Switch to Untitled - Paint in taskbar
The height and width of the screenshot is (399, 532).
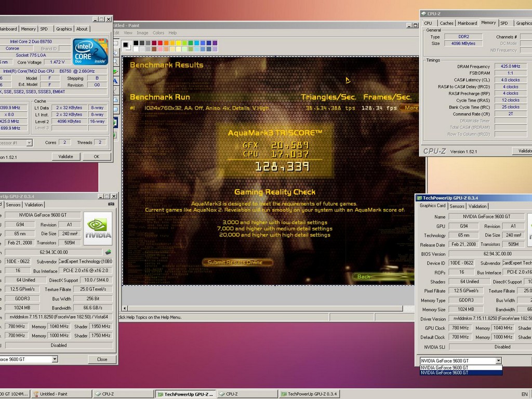coord(61,394)
